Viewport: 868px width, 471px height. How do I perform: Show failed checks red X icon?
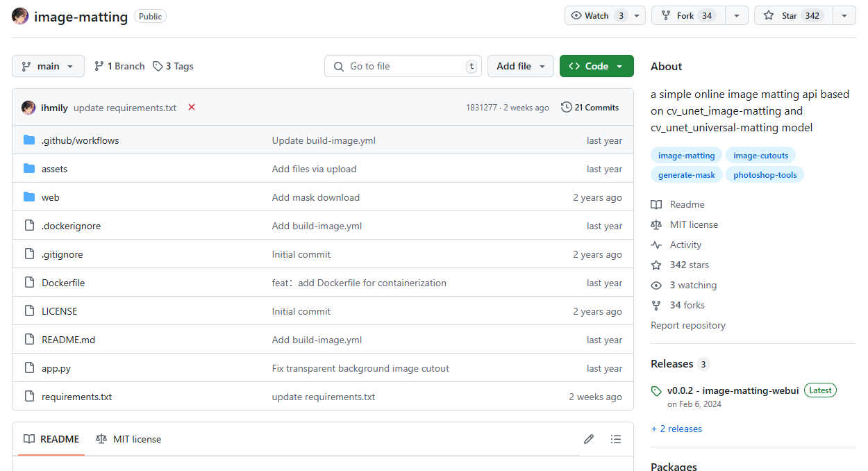(192, 107)
